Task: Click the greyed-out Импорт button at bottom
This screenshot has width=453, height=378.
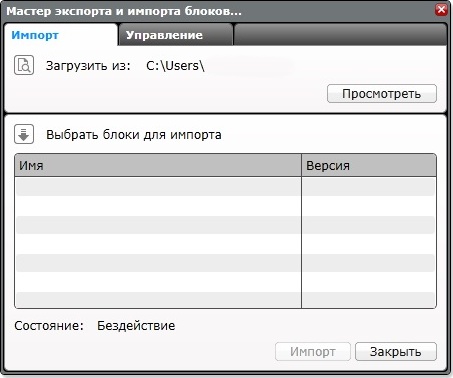Action: 313,352
